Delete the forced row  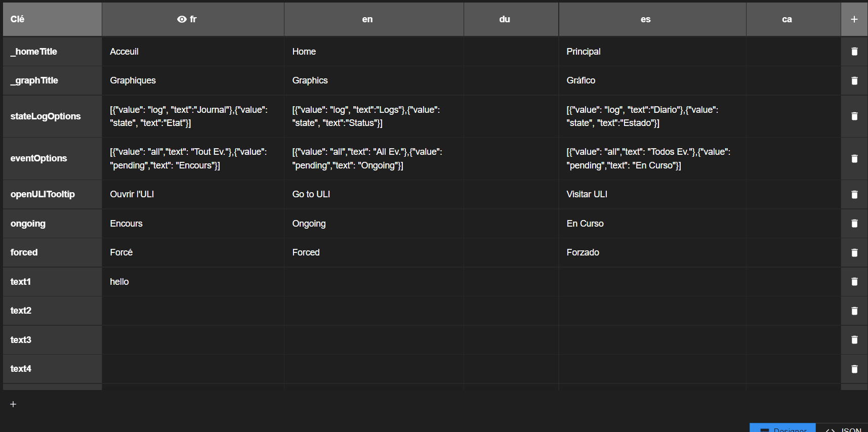[x=854, y=252]
